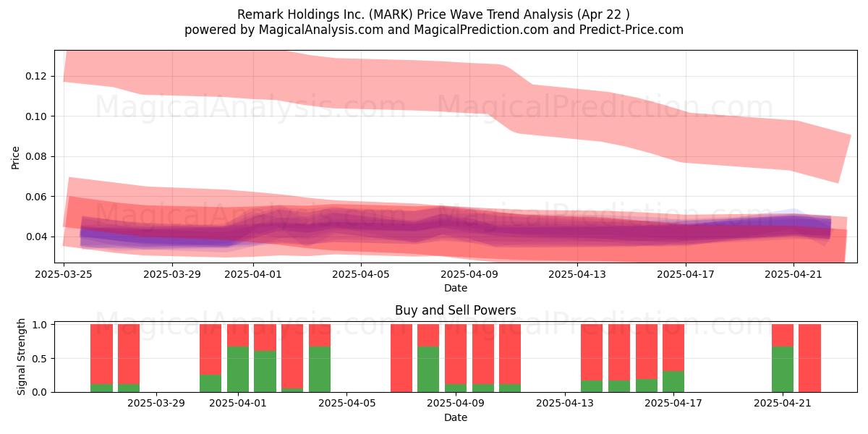The width and height of the screenshot is (868, 434).
Task: Click the green segment of the 2025-04-01 bar
Action: [x=238, y=370]
